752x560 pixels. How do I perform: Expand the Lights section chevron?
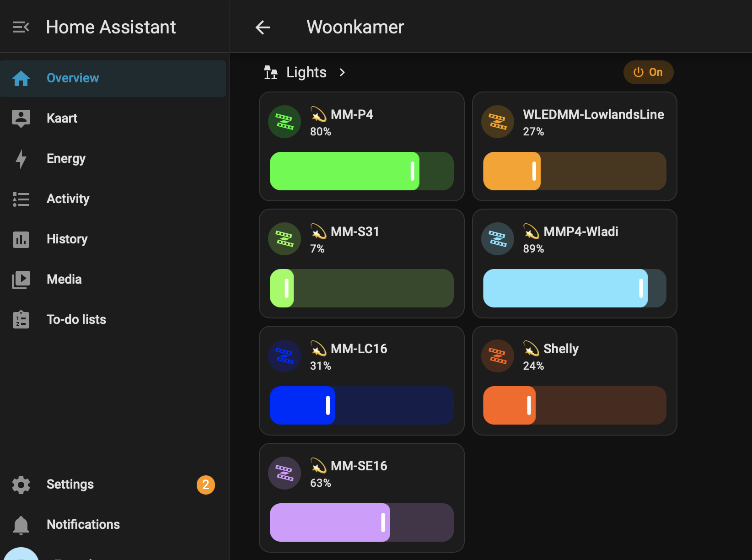click(342, 72)
